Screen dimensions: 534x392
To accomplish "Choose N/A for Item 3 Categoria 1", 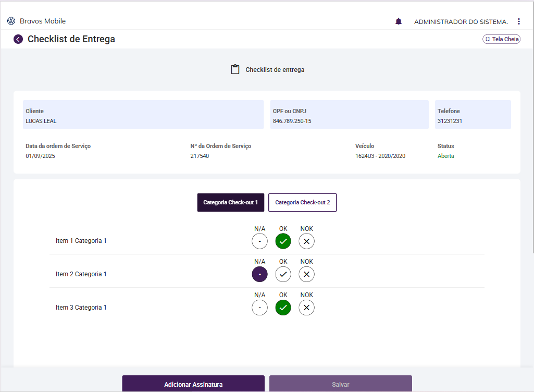I will 259,308.
